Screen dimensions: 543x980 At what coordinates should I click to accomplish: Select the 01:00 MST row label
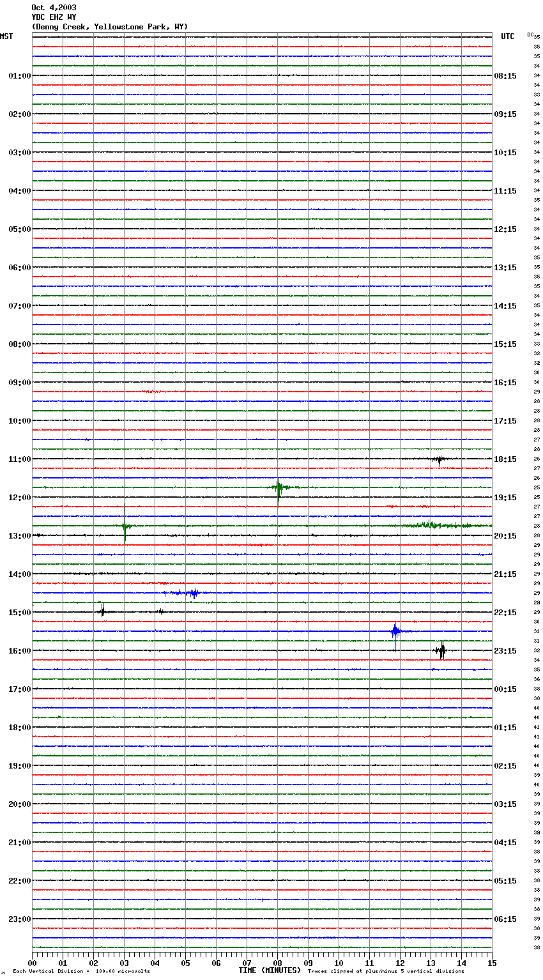point(20,76)
